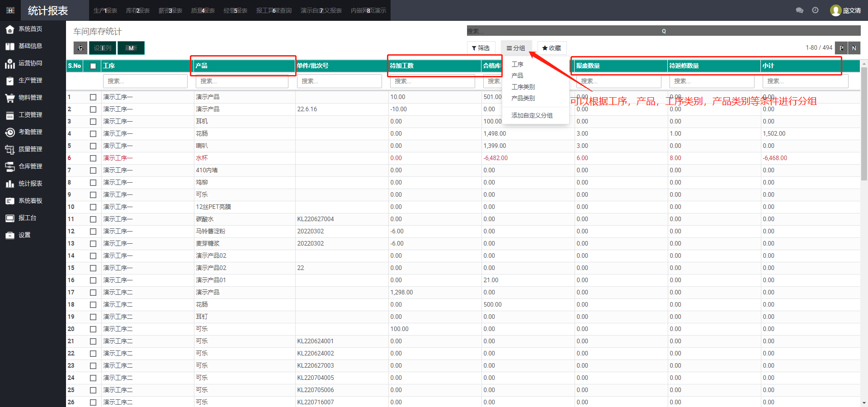Click the 设置列 column settings button
The image size is (868, 407).
103,48
